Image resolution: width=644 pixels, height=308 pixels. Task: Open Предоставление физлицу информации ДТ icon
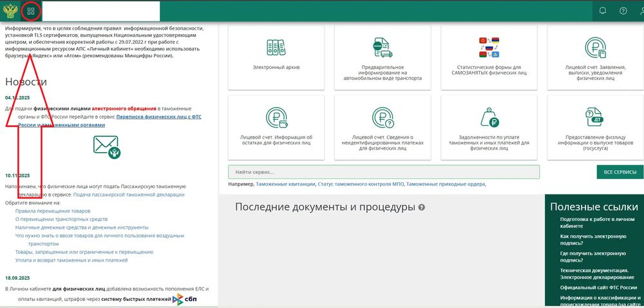[595, 117]
